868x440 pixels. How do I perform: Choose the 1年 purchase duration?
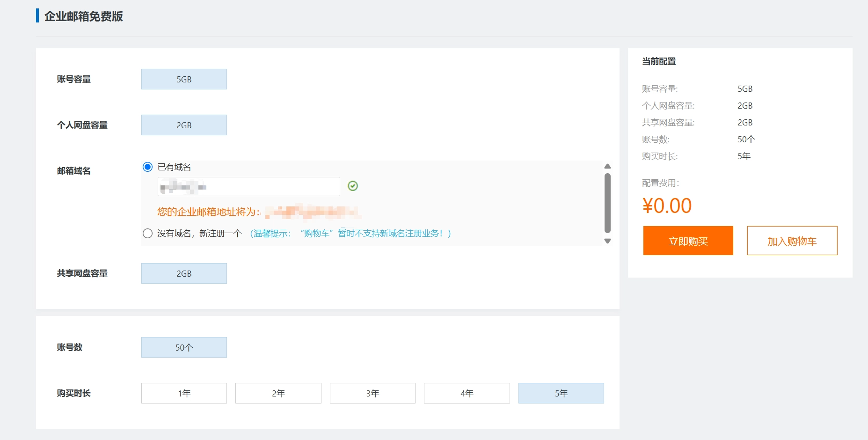[184, 393]
